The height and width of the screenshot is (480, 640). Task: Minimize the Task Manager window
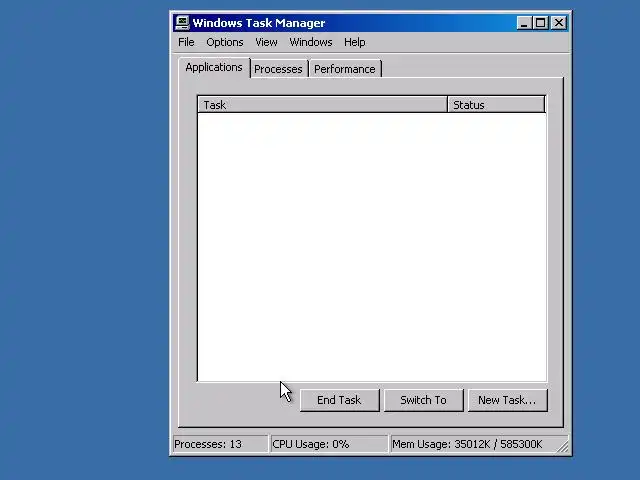[524, 23]
